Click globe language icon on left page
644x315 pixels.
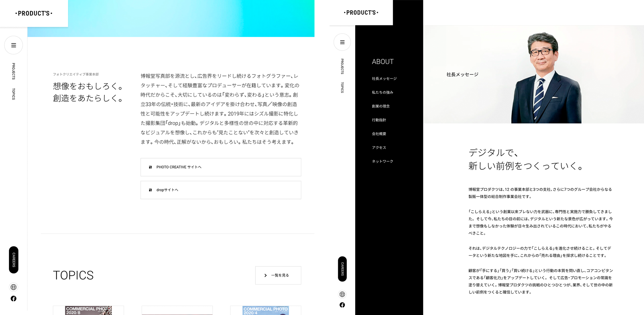coord(14,287)
